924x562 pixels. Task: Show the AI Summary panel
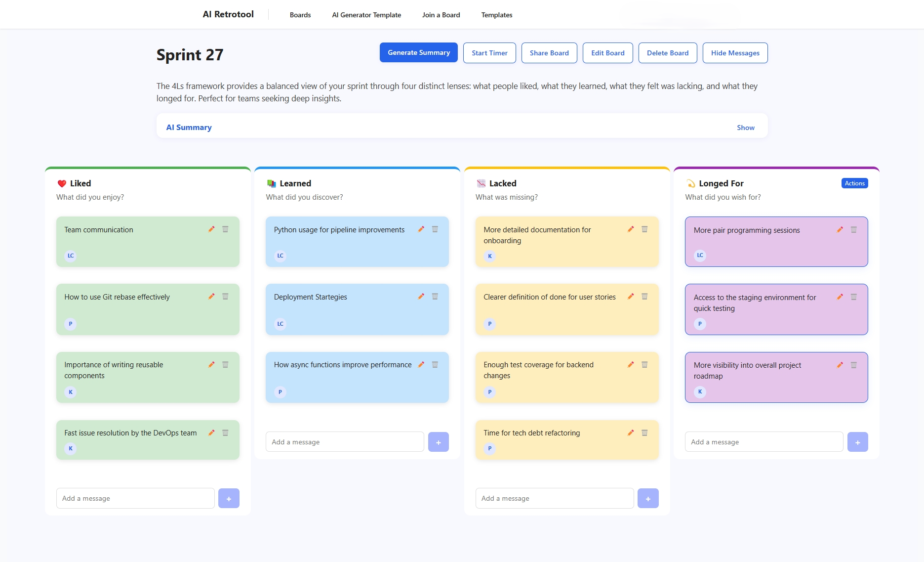pyautogui.click(x=745, y=128)
